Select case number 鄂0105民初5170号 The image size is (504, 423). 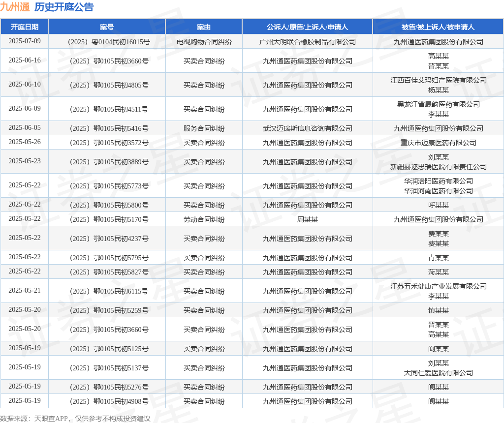point(109,220)
